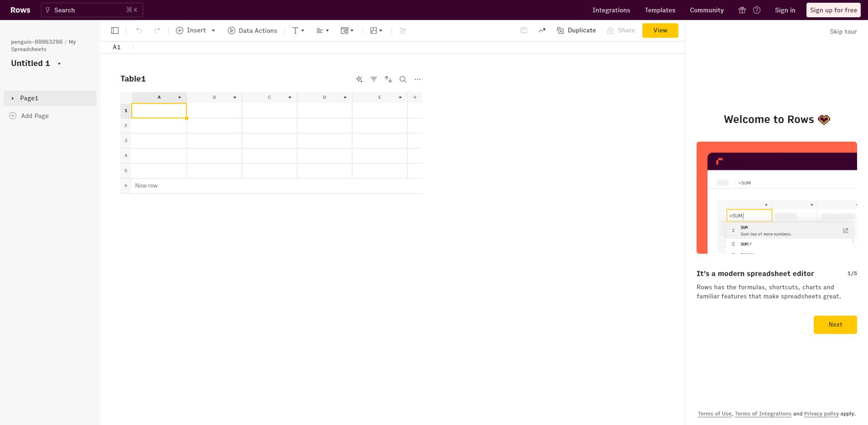Click Next in the welcome tour
This screenshot has height=425, width=868.
click(x=835, y=325)
